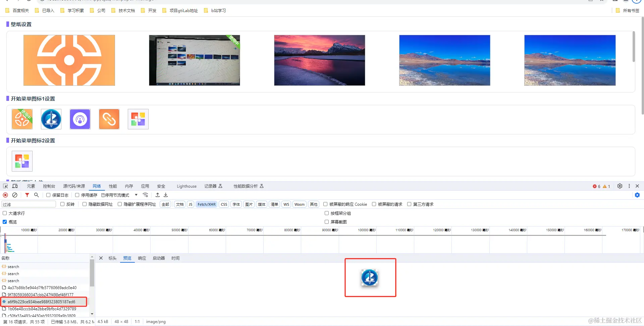Image resolution: width=644 pixels, height=326 pixels.
Task: Switch to the 元素 tab
Action: pos(31,186)
